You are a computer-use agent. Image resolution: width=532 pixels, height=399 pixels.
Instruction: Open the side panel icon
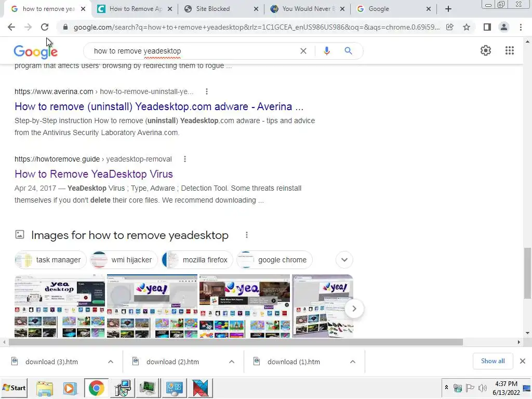(x=487, y=27)
